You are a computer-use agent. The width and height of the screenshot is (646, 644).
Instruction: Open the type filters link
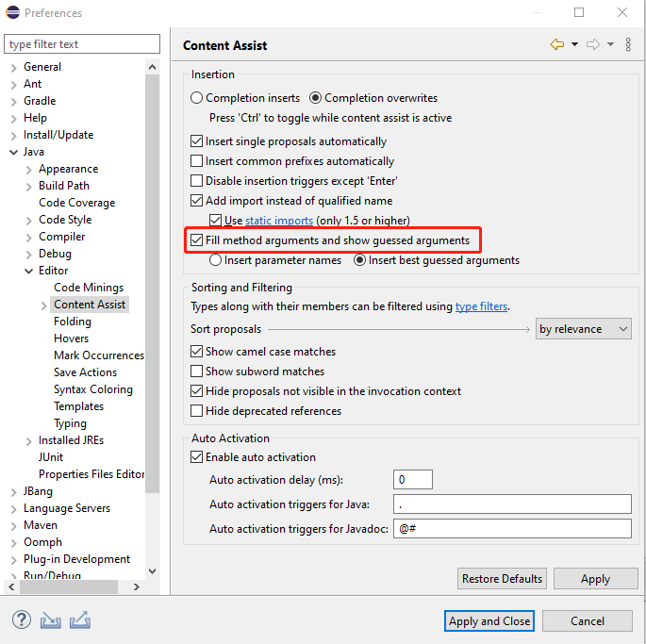tap(481, 306)
